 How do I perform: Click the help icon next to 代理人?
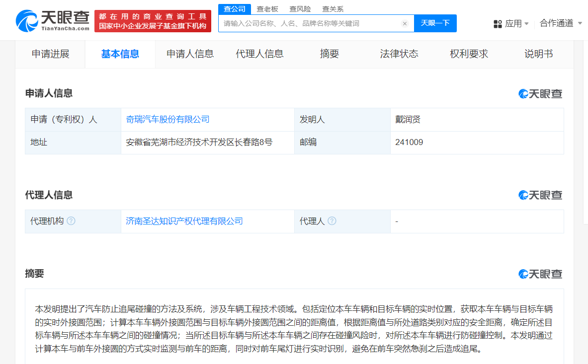coord(332,221)
